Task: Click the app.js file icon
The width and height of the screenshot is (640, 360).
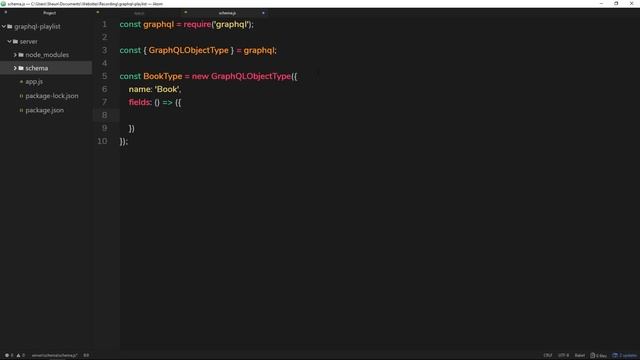Action: 21,82
